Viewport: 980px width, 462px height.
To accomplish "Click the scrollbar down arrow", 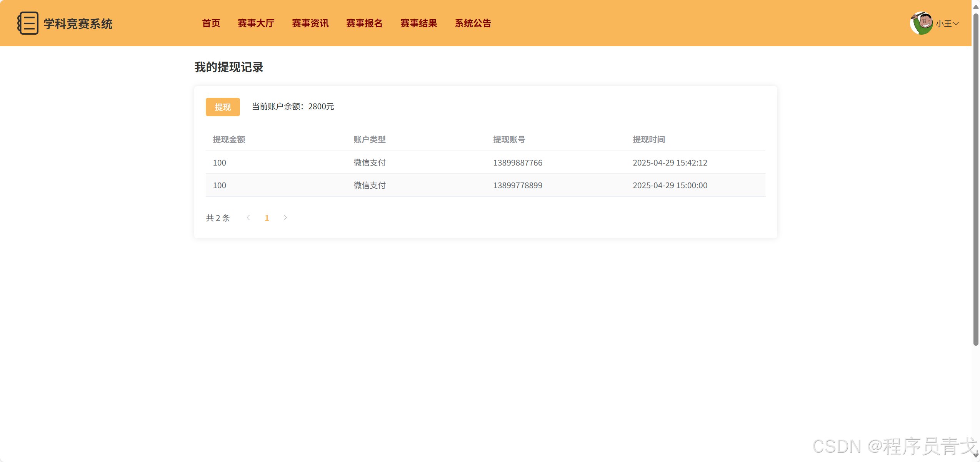I will pyautogui.click(x=975, y=455).
